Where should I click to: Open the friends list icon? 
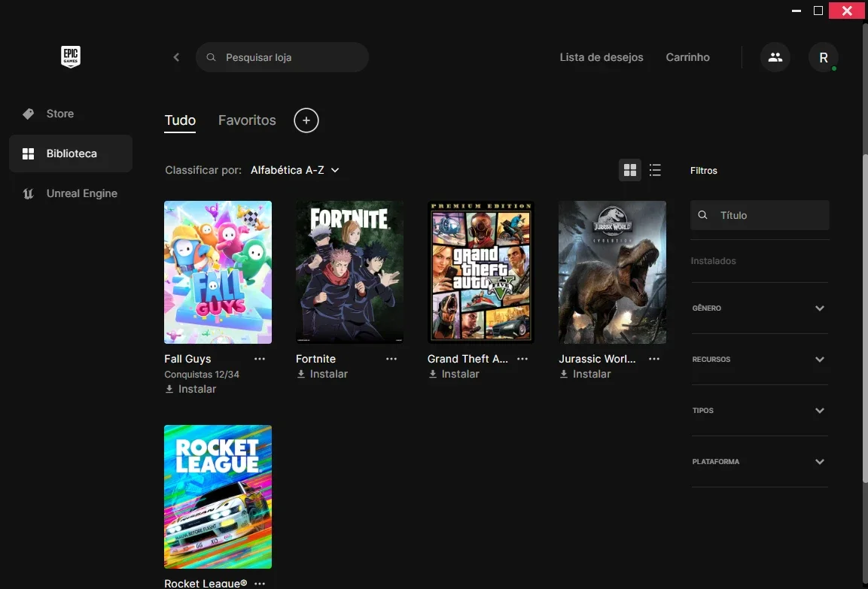coord(775,57)
